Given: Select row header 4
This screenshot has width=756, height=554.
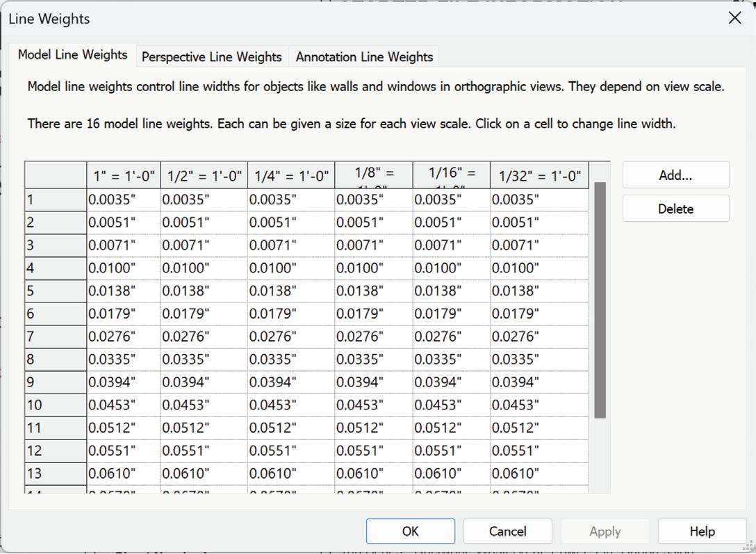Looking at the screenshot, I should point(56,268).
